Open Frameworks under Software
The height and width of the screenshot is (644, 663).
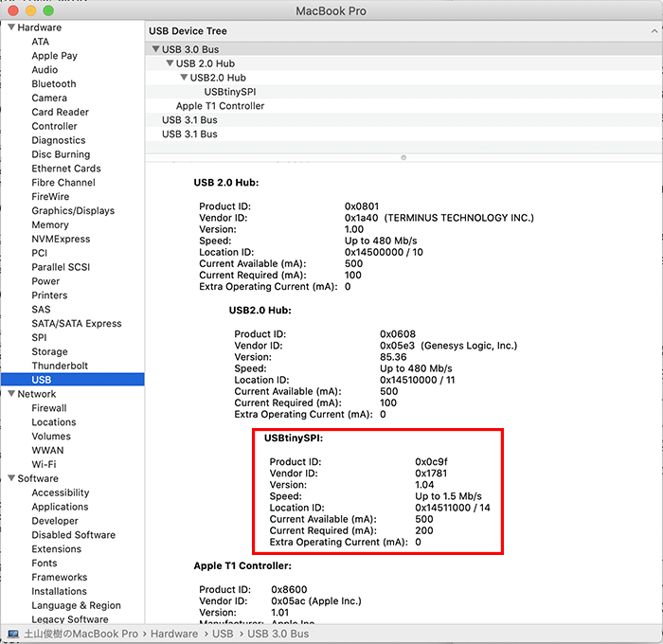coord(60,577)
